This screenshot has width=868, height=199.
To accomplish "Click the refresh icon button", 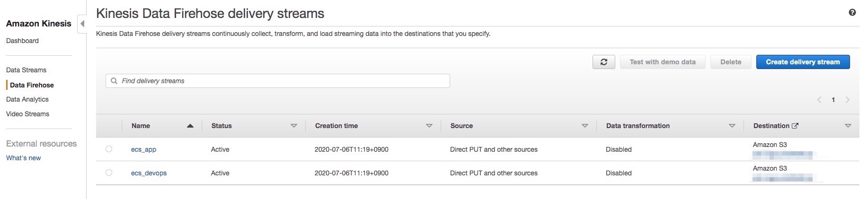I will (x=603, y=62).
